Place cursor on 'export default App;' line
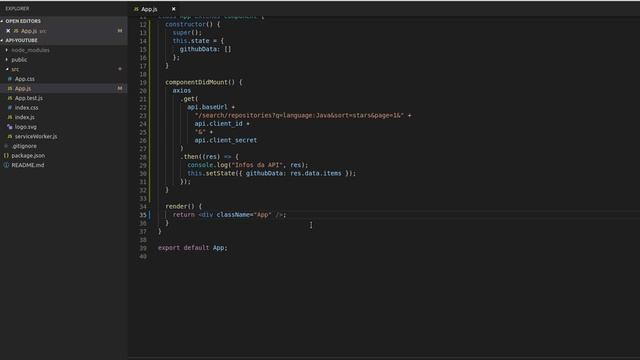The image size is (640, 360). [x=193, y=248]
